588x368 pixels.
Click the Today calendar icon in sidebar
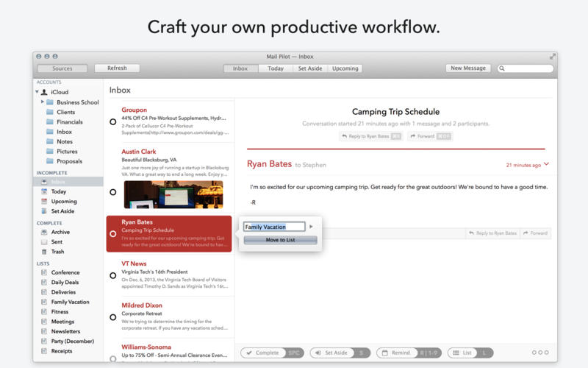point(44,191)
